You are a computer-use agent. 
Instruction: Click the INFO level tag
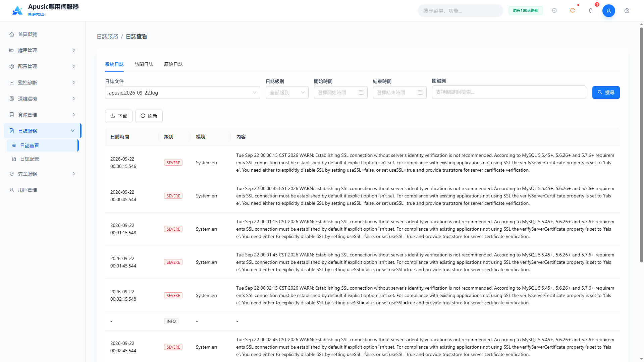pyautogui.click(x=171, y=321)
